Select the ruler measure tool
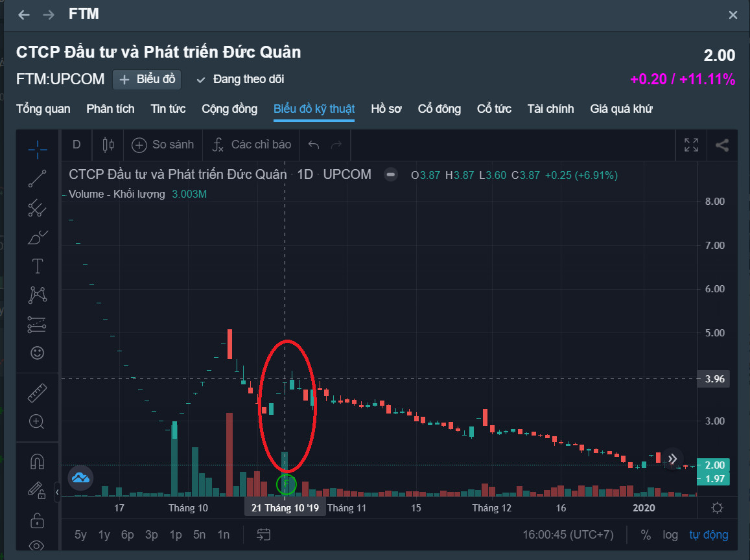 pos(38,393)
